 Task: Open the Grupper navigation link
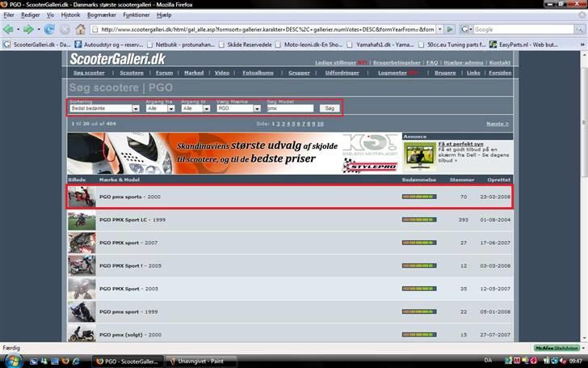coord(299,73)
